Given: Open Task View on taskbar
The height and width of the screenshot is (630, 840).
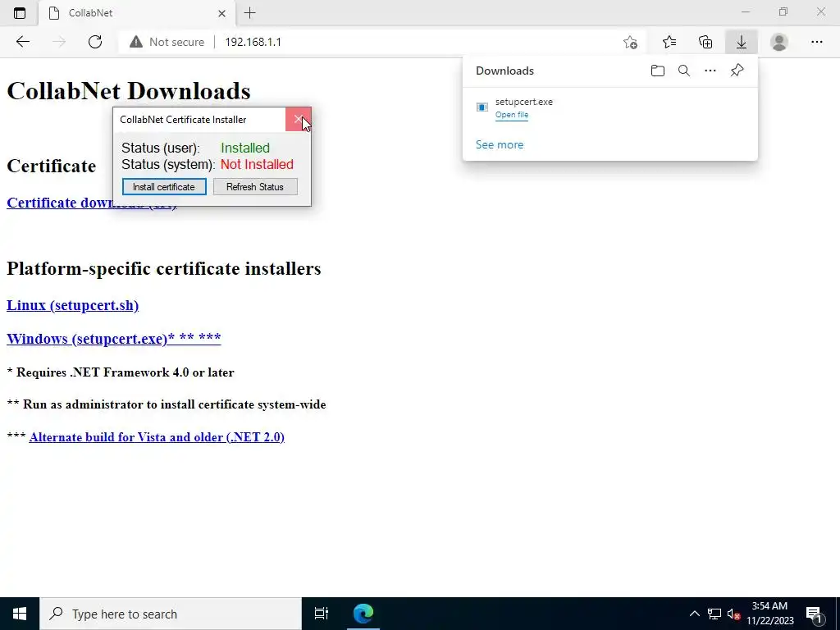Looking at the screenshot, I should click(322, 614).
